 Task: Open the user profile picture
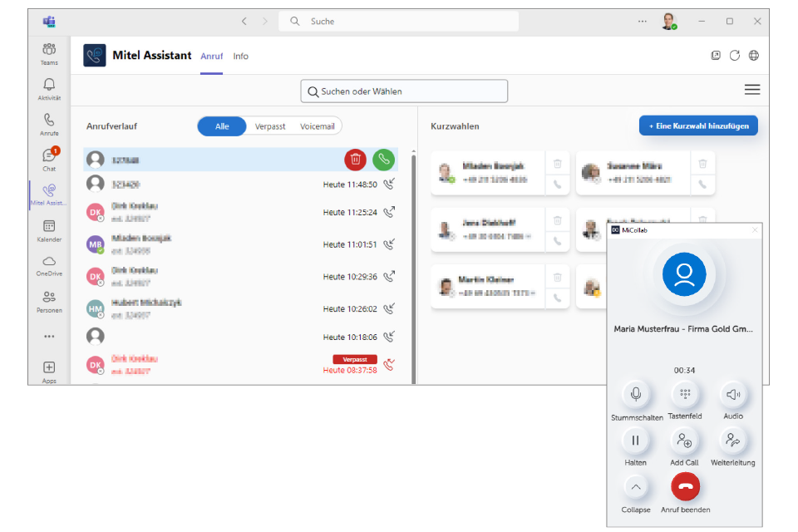669,21
